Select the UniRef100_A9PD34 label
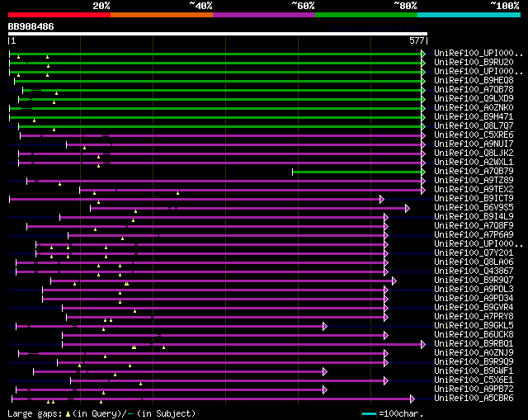Image resolution: width=528 pixels, height=420 pixels. [x=474, y=299]
